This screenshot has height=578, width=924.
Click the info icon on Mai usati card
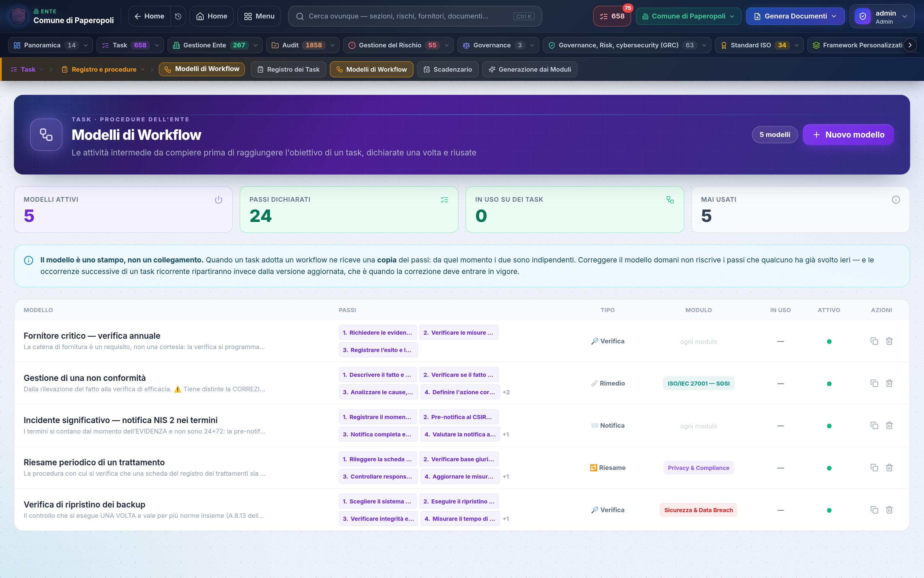pos(896,199)
